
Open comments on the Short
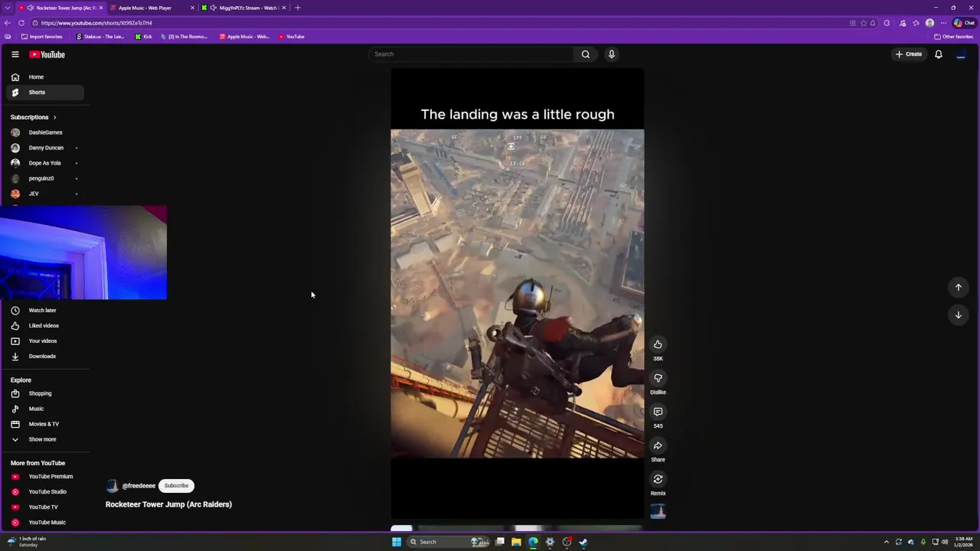point(658,412)
